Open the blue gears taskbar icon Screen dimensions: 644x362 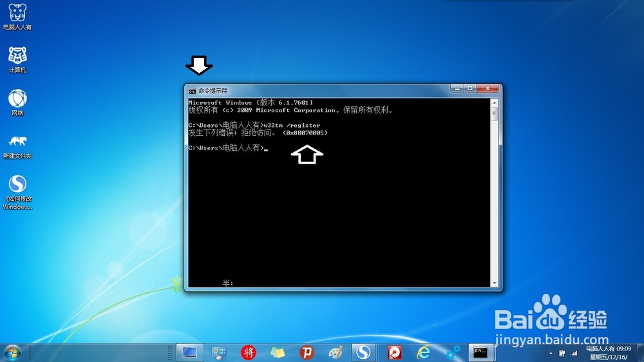click(x=453, y=352)
